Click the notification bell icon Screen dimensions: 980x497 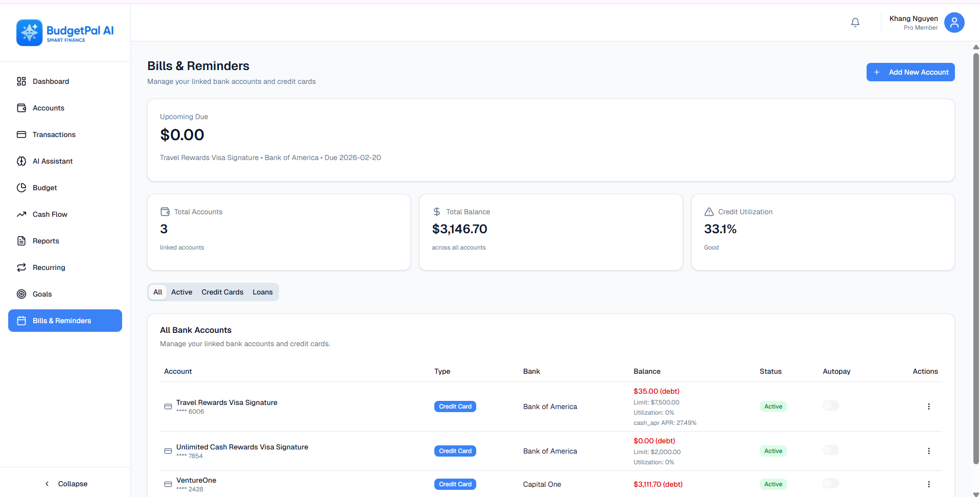point(855,22)
